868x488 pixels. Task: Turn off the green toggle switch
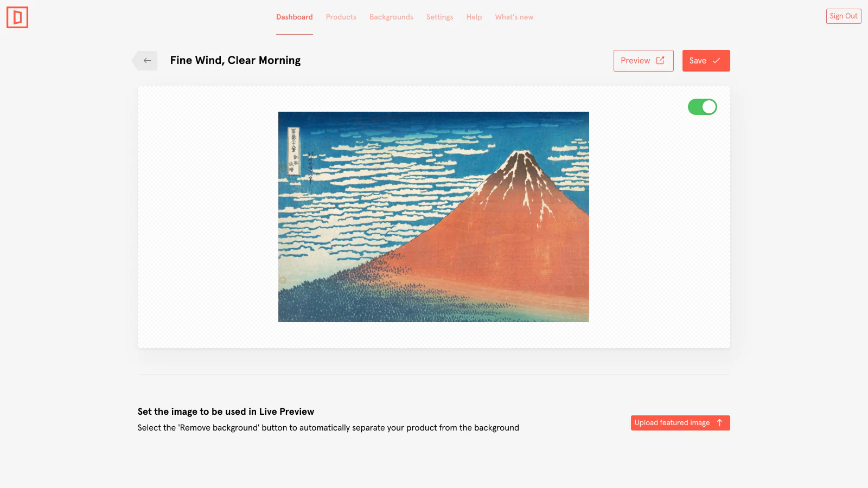click(703, 107)
